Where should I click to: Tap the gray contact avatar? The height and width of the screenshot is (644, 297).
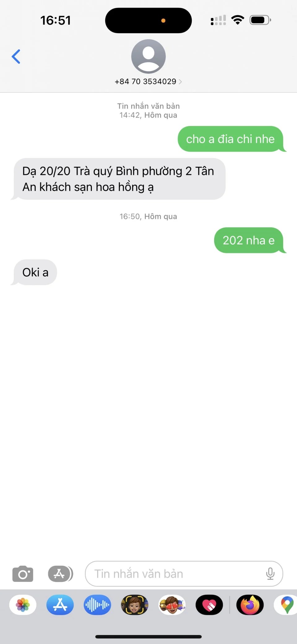click(148, 56)
